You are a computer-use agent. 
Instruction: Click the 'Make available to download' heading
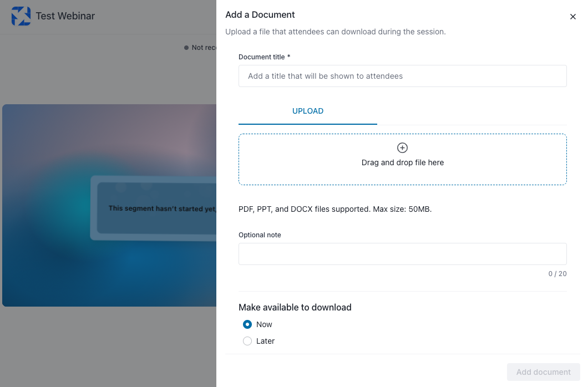pos(295,307)
